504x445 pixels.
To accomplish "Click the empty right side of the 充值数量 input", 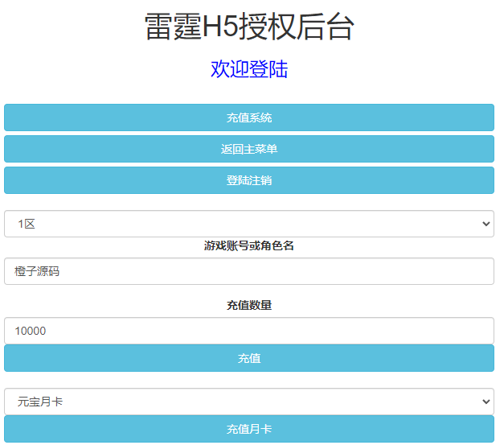I will 402,331.
